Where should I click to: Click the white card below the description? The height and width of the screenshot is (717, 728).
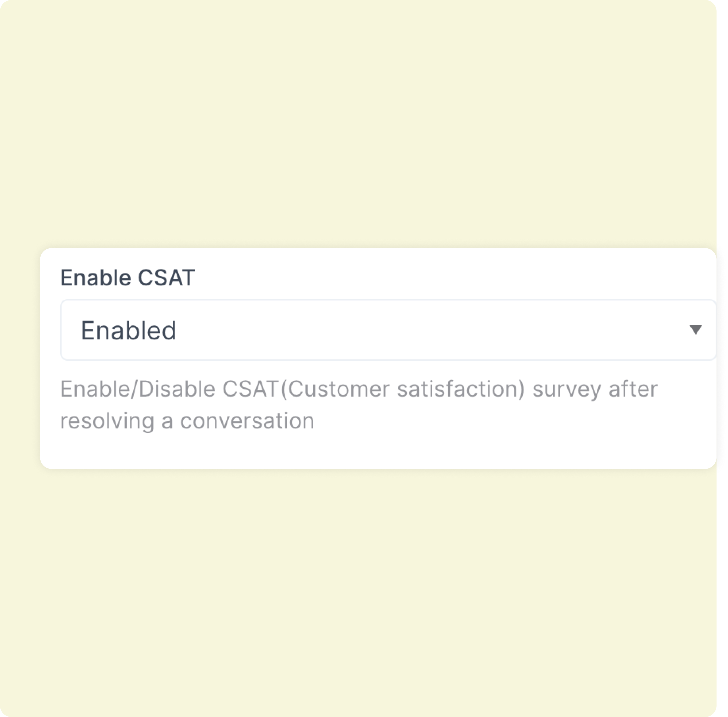tap(376, 452)
